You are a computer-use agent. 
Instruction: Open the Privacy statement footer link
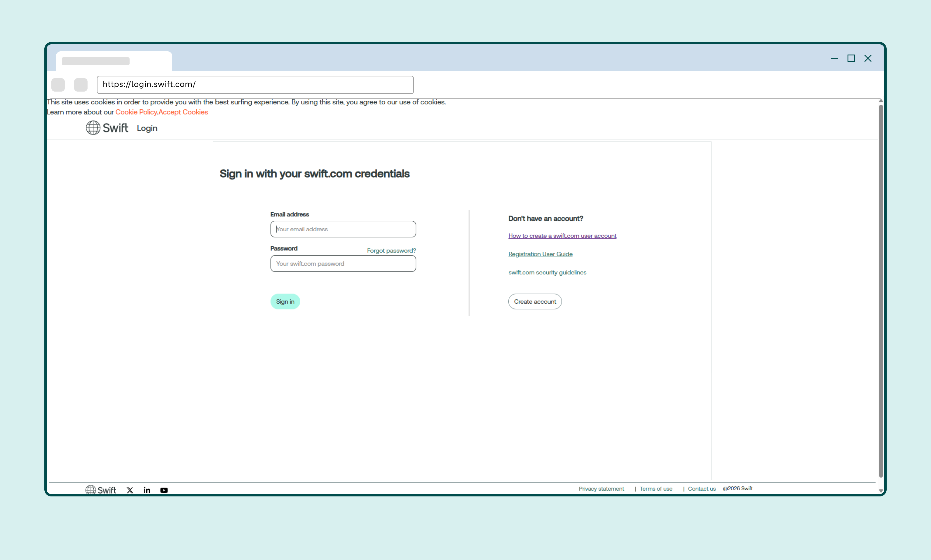coord(602,489)
